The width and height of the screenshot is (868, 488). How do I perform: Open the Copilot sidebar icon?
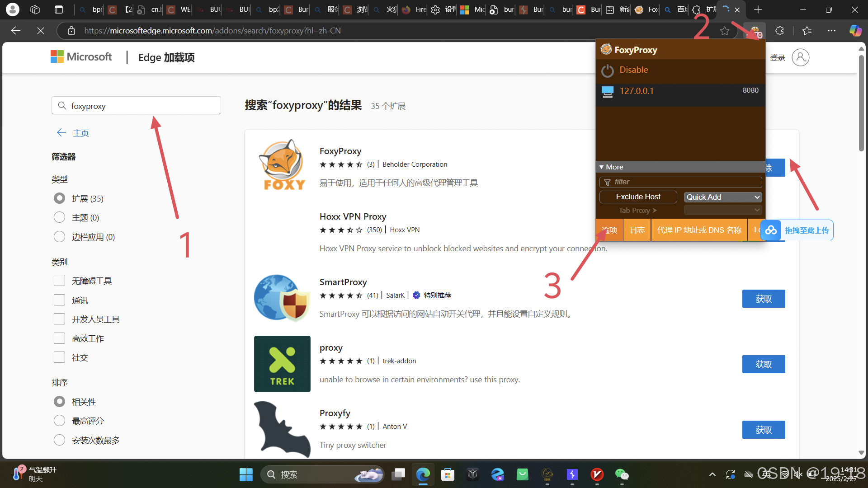pyautogui.click(x=855, y=31)
